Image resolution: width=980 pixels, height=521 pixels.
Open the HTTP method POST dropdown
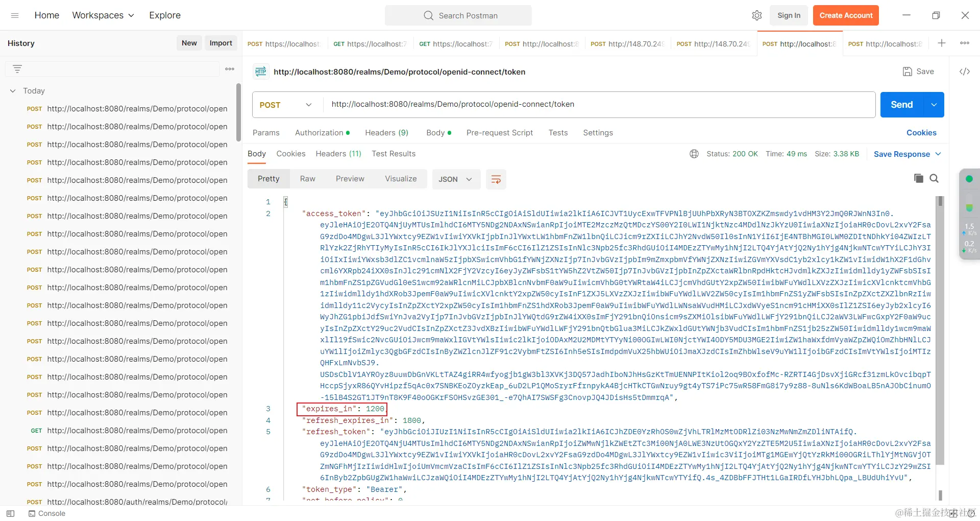point(286,105)
